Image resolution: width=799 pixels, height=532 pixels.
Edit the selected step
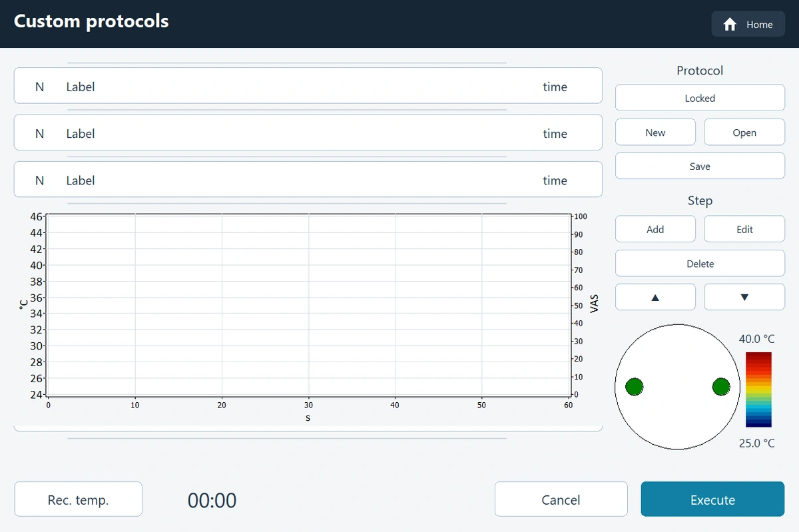(744, 229)
